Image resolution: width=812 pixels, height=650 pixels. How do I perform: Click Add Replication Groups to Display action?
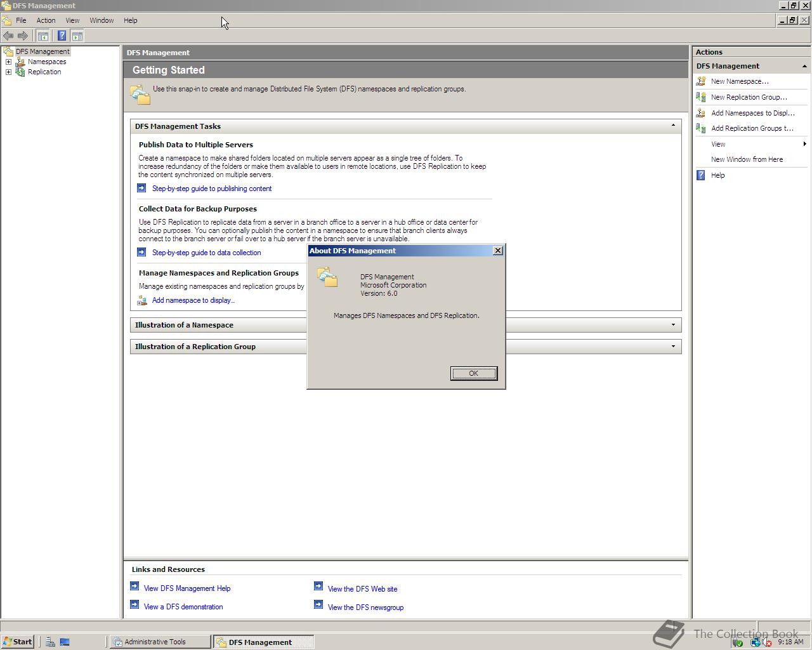click(x=752, y=128)
